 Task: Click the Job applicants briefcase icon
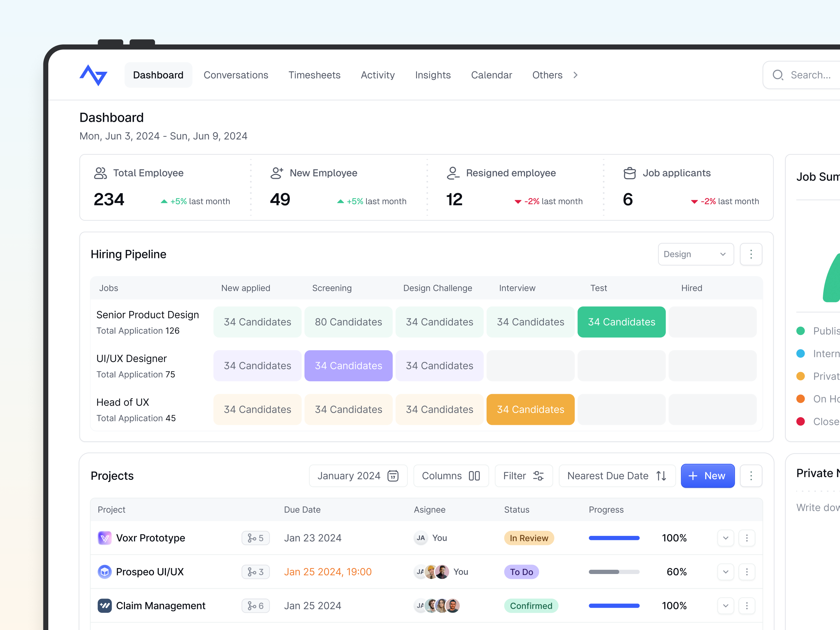(630, 173)
